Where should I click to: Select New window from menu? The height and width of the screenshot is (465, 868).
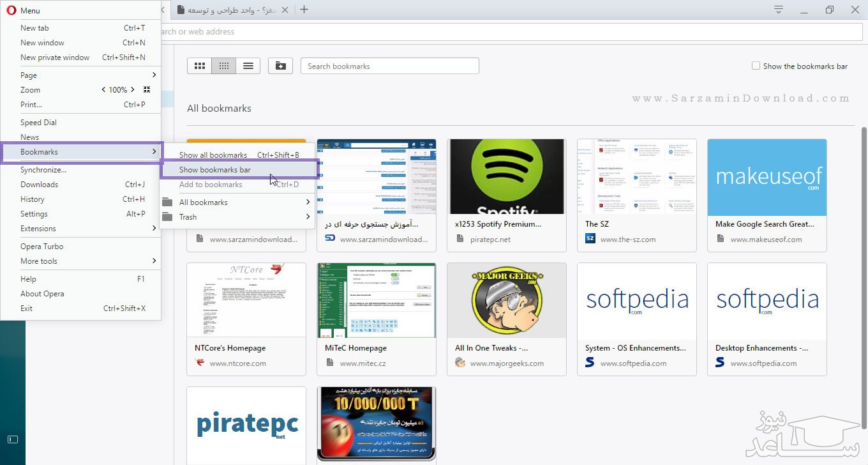click(x=81, y=43)
